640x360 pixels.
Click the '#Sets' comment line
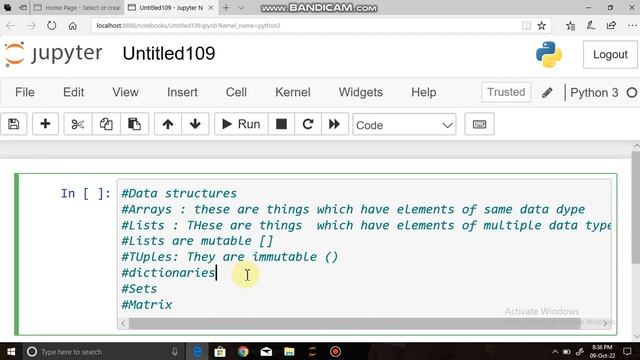pyautogui.click(x=139, y=289)
